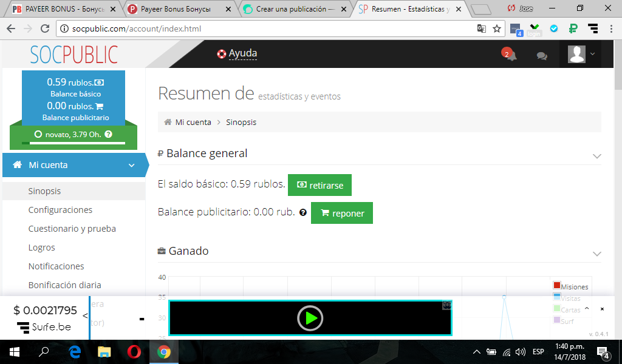The height and width of the screenshot is (364, 622).
Task: Play the Surfe.be ad video
Action: point(310,318)
